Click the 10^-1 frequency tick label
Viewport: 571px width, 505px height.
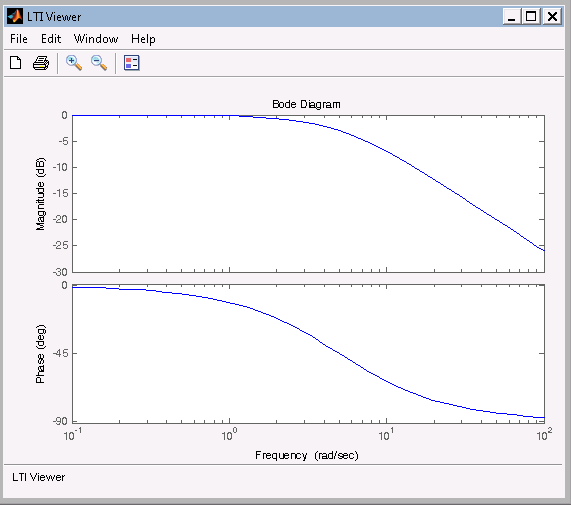72,434
